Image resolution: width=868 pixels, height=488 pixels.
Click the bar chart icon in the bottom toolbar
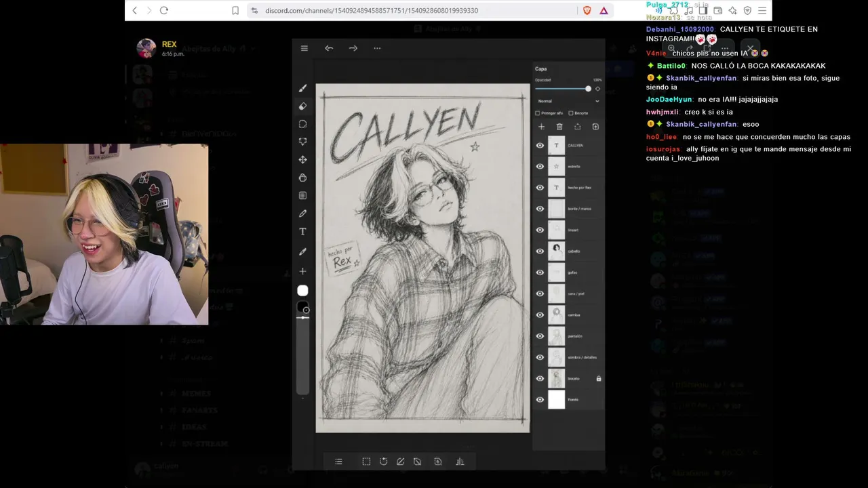pos(460,462)
